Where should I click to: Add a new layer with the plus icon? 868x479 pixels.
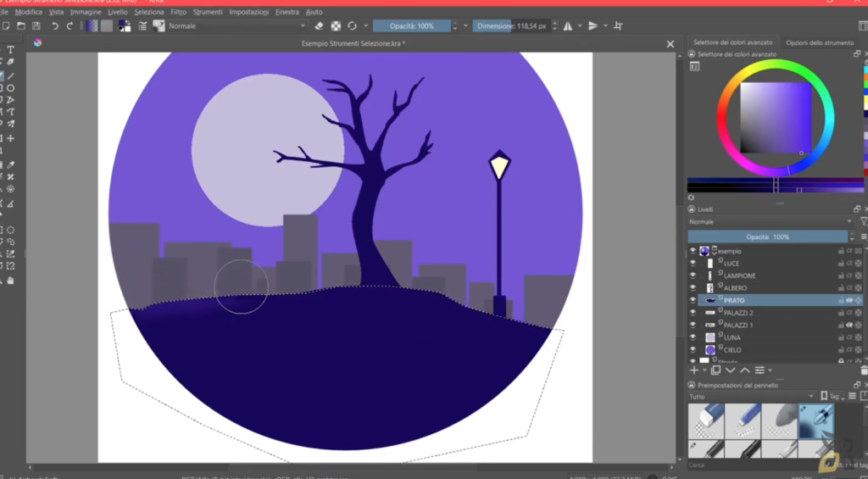[x=693, y=370]
